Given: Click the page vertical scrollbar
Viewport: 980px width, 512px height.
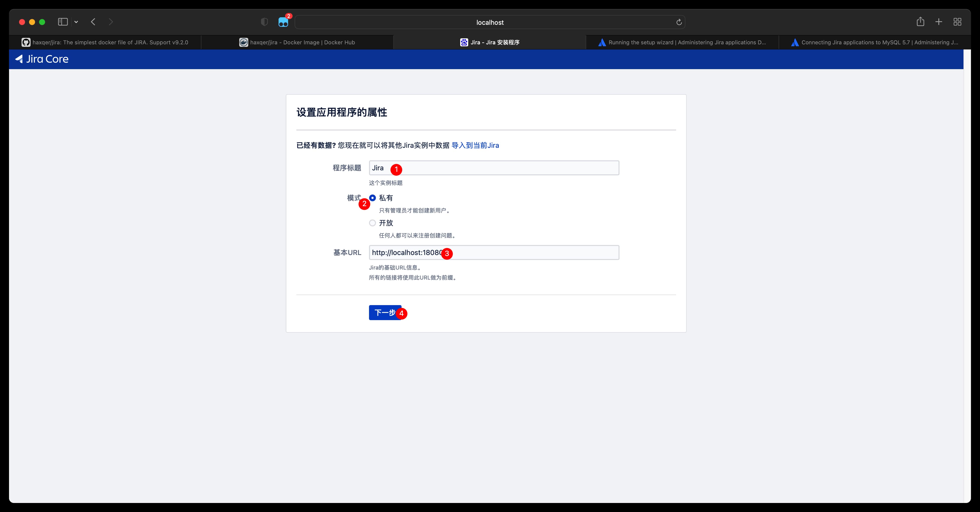Looking at the screenshot, I should point(967,276).
